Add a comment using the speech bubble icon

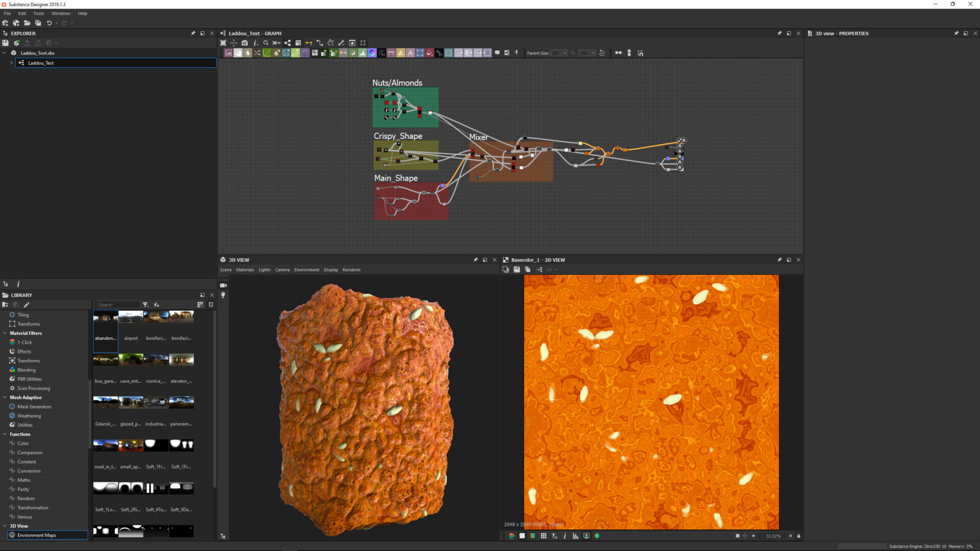tap(497, 53)
